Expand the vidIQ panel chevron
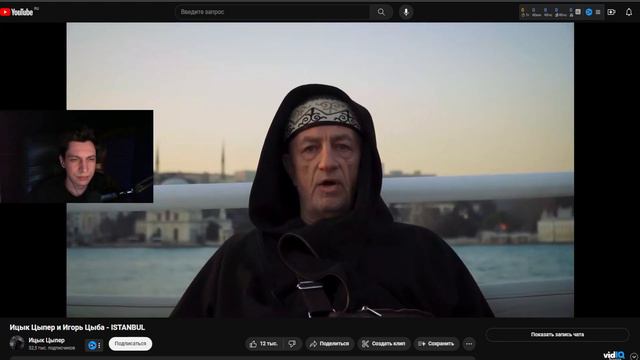The height and width of the screenshot is (360, 640). click(x=634, y=356)
